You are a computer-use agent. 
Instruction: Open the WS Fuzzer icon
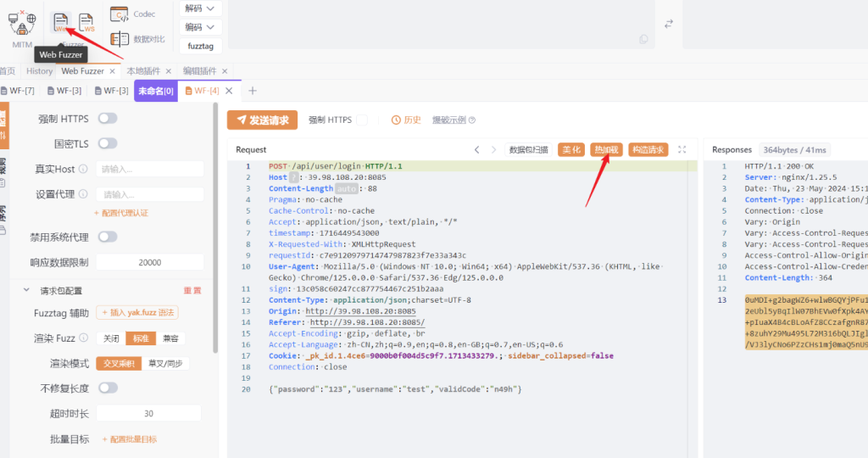(86, 21)
